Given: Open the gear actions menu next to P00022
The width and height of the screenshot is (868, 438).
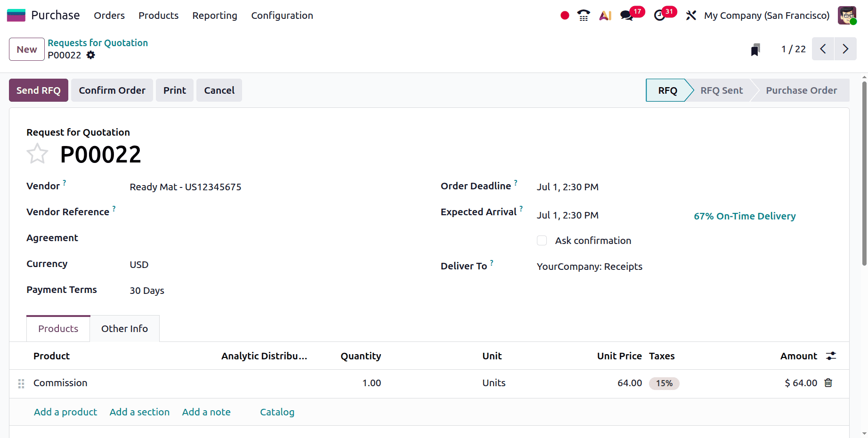Looking at the screenshot, I should click(x=90, y=55).
